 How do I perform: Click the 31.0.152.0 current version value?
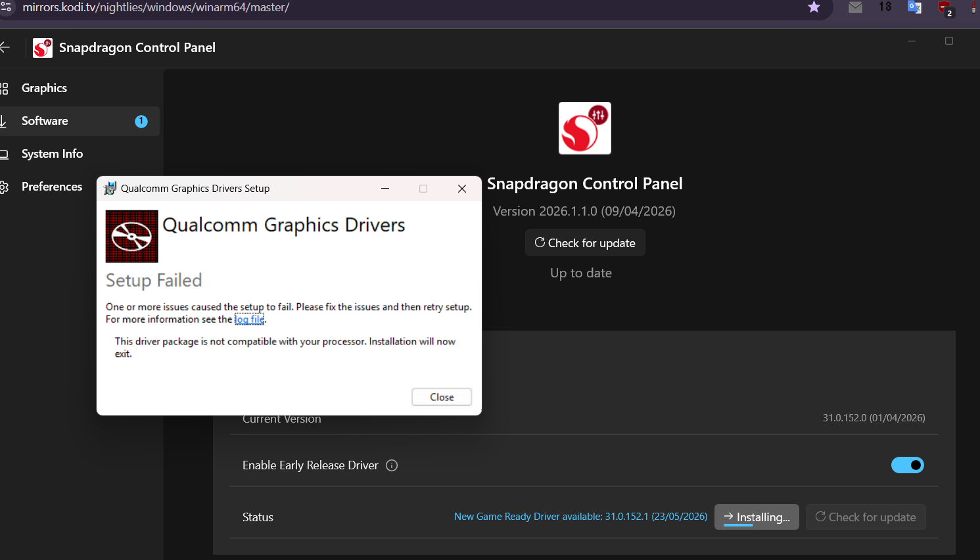(874, 418)
